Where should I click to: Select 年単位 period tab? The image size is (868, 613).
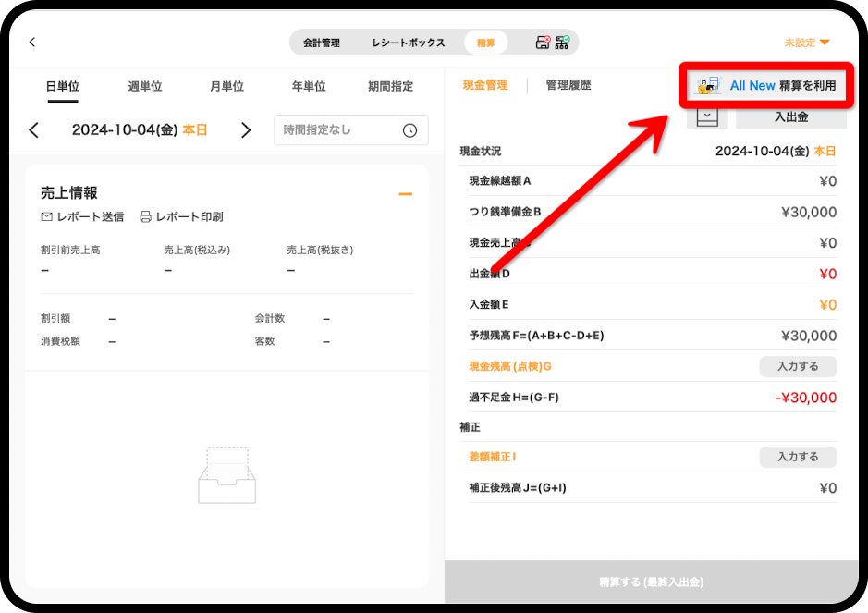tap(309, 86)
